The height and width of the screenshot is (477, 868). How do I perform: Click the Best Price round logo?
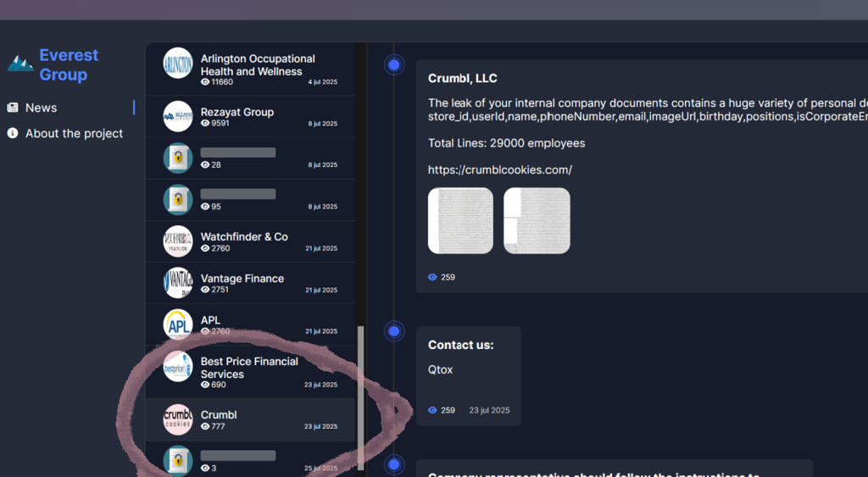click(x=178, y=366)
